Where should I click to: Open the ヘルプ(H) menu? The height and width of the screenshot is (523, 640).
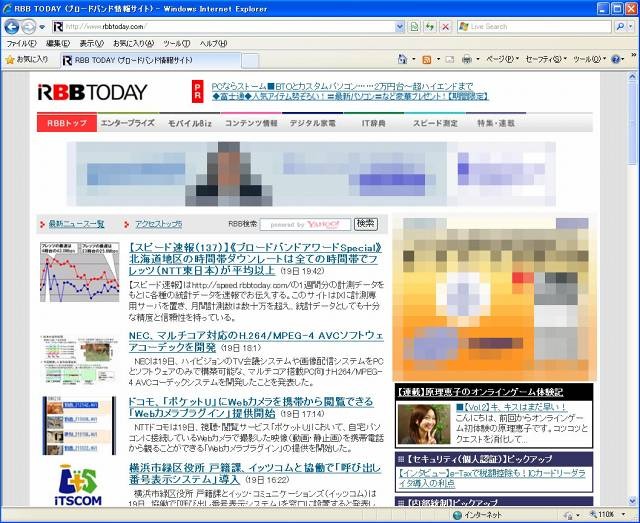[213, 43]
